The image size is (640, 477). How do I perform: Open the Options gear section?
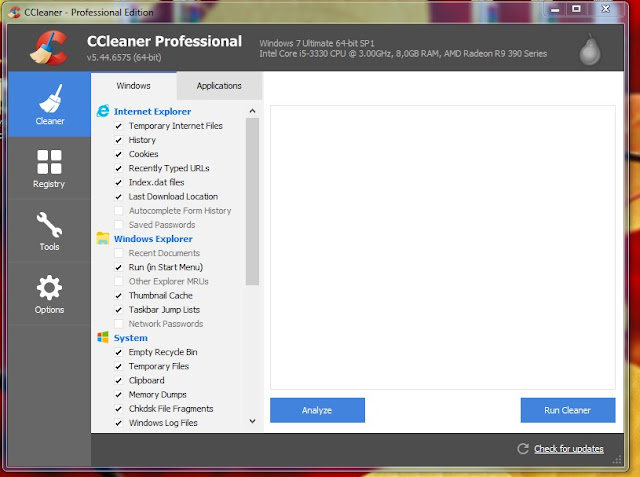49,294
